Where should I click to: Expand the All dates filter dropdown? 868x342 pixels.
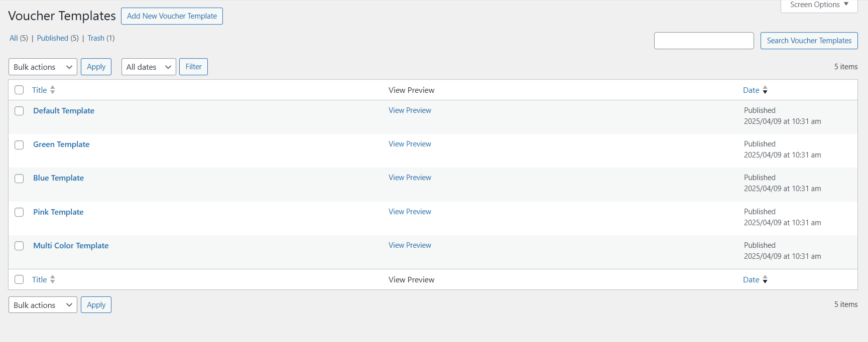(x=149, y=67)
